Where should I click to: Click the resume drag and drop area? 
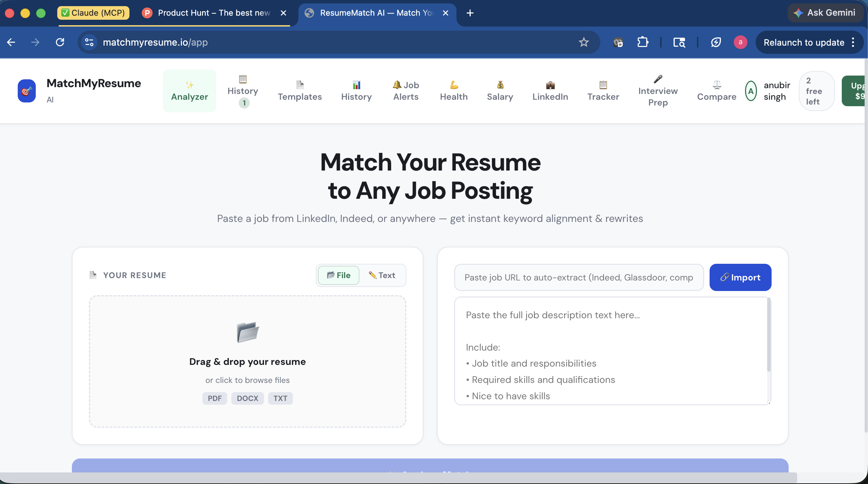[247, 360]
